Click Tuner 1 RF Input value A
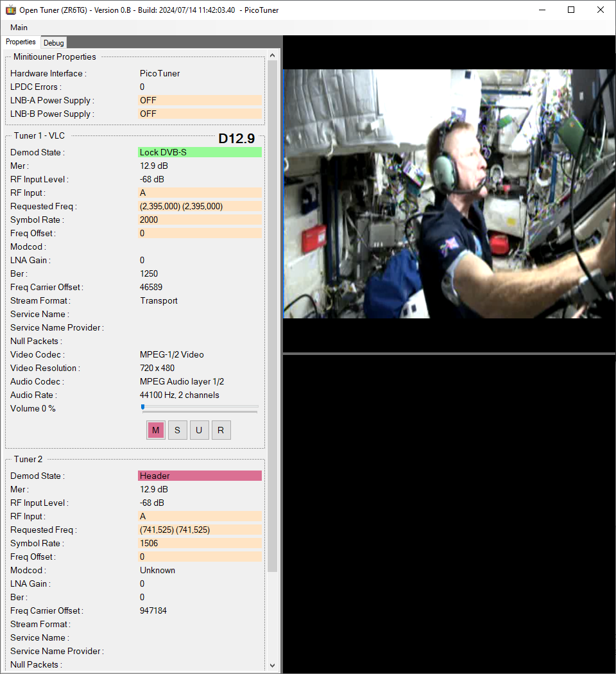Screen dimensions: 616x674 (x=200, y=193)
